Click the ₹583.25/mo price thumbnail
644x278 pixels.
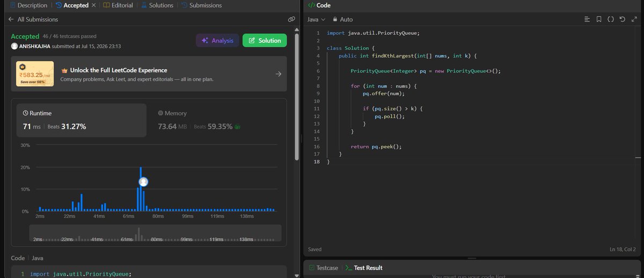[35, 74]
